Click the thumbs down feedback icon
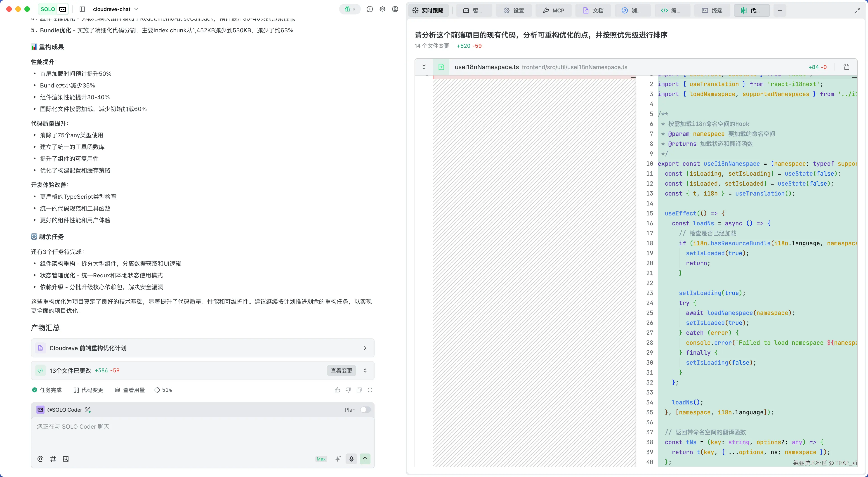The height and width of the screenshot is (477, 868). pos(348,390)
